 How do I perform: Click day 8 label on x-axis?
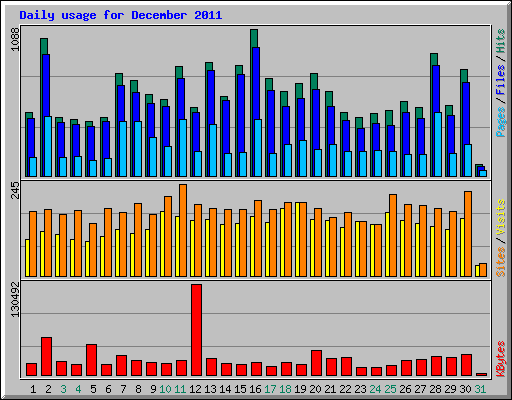[x=138, y=389]
